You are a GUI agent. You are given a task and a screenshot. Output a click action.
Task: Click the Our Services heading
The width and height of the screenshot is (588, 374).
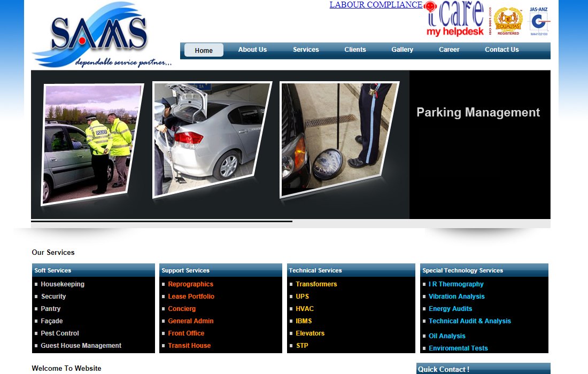click(53, 253)
